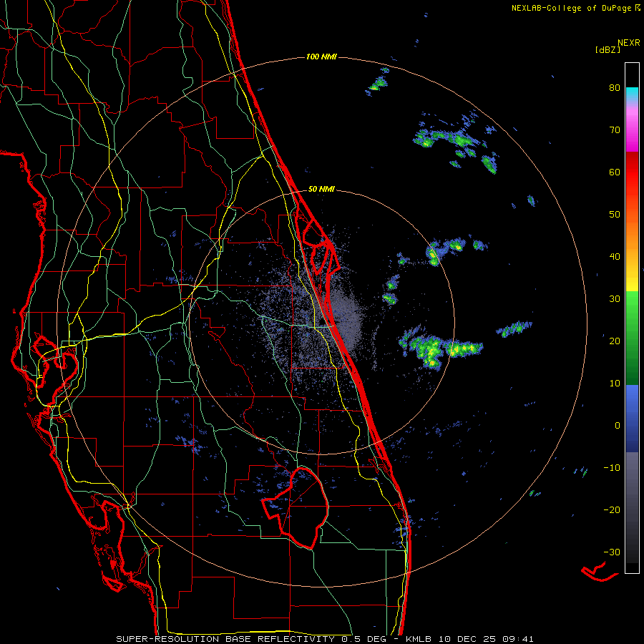Screen dimensions: 644x644
Task: Click the green segment of the dBZ color bar
Action: coord(632,338)
